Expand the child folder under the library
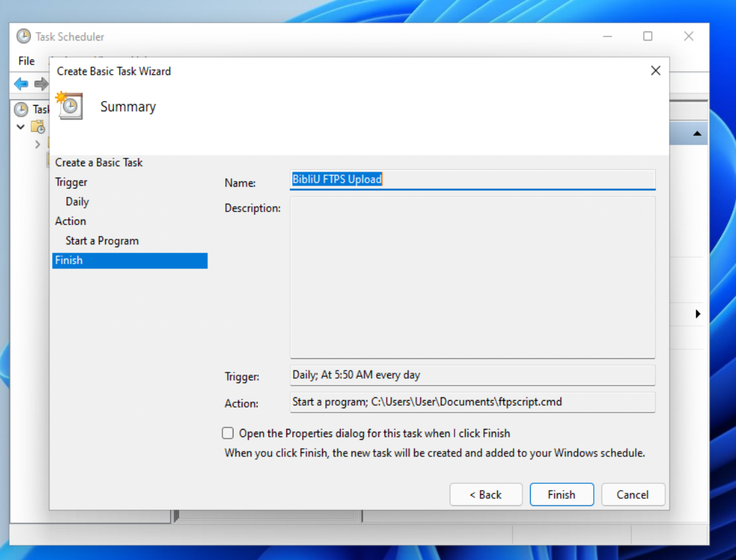Image resolution: width=736 pixels, height=560 pixels. [38, 144]
